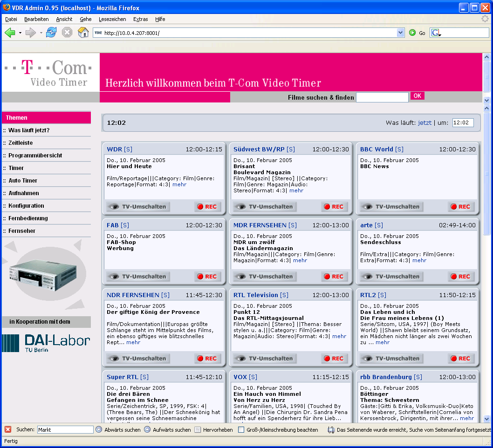Click the REC button for WDR
This screenshot has height=448, width=493.
(x=207, y=206)
